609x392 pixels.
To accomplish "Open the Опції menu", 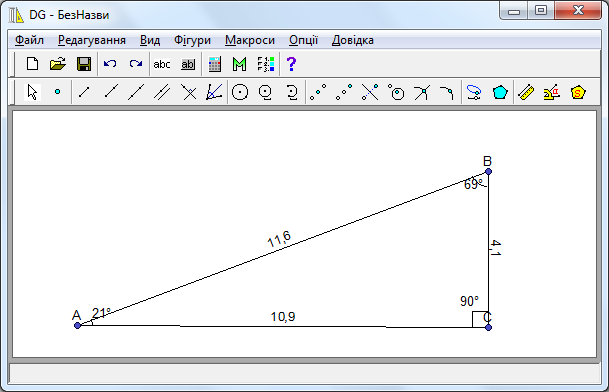I will point(303,40).
